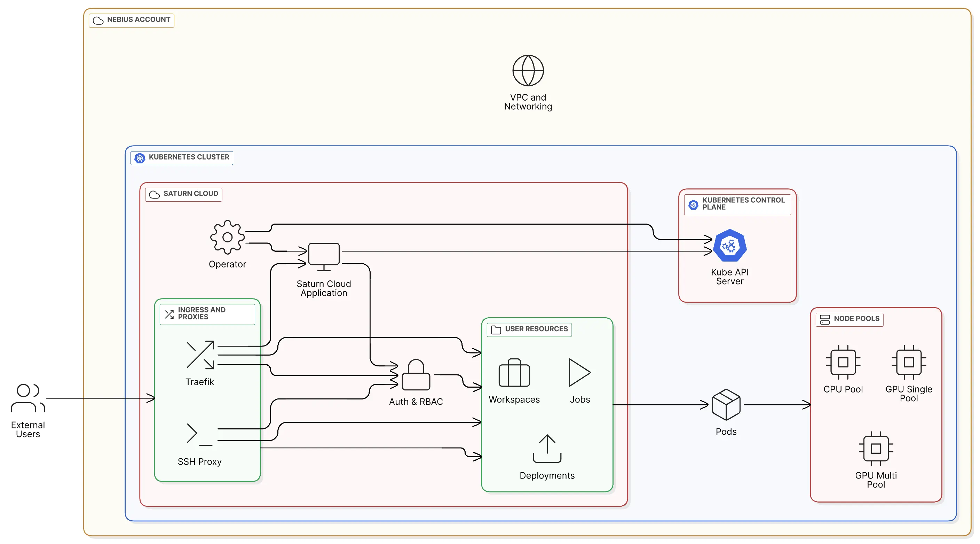Image resolution: width=980 pixels, height=544 pixels.
Task: Click the Kube API Server hexagon icon
Action: 730,246
